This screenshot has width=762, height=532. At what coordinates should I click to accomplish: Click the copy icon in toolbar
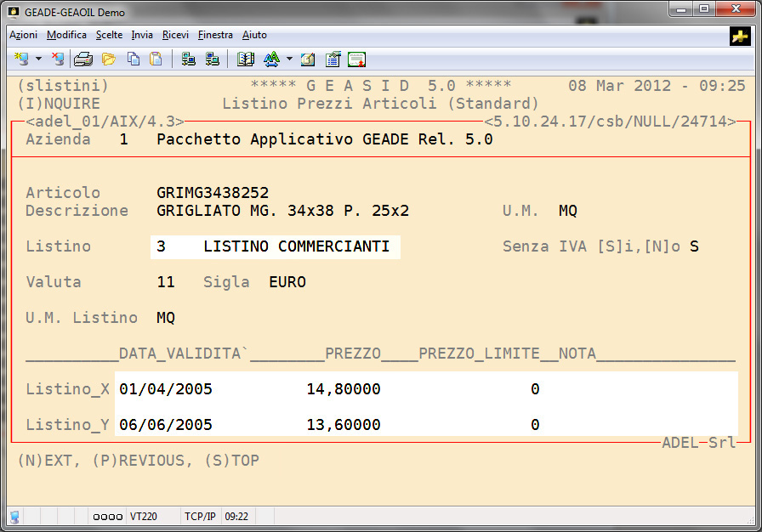click(133, 59)
